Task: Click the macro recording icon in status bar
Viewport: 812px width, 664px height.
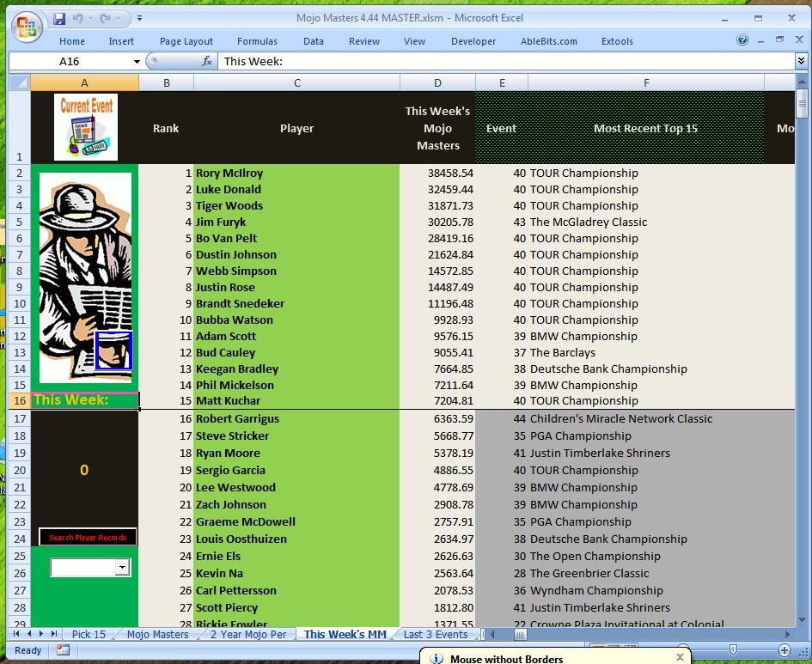Action: click(x=64, y=650)
